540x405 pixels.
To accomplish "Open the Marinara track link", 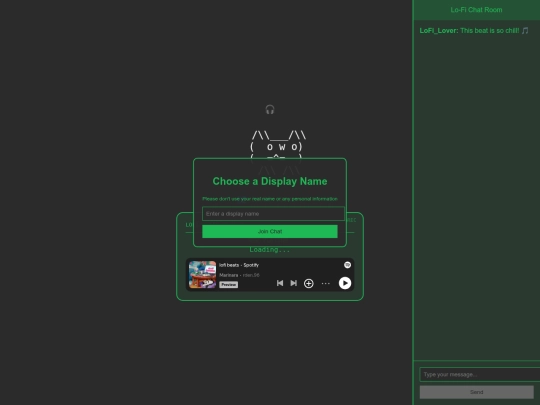I will (x=228, y=275).
